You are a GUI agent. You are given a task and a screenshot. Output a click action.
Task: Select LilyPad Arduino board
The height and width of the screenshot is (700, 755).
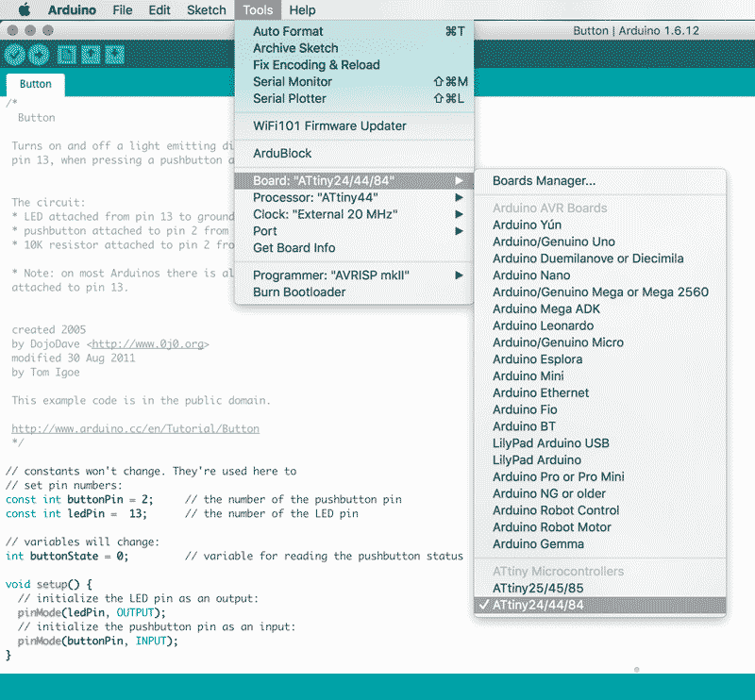[x=600, y=460]
